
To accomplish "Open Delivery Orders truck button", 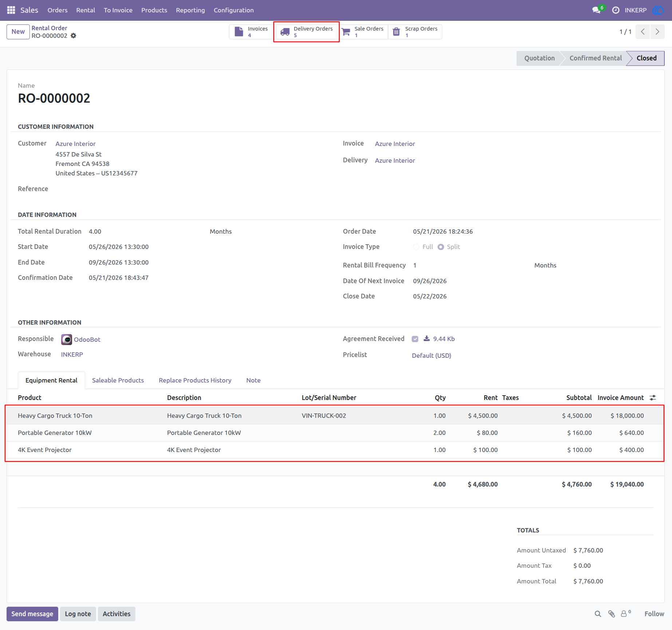I will coord(307,32).
